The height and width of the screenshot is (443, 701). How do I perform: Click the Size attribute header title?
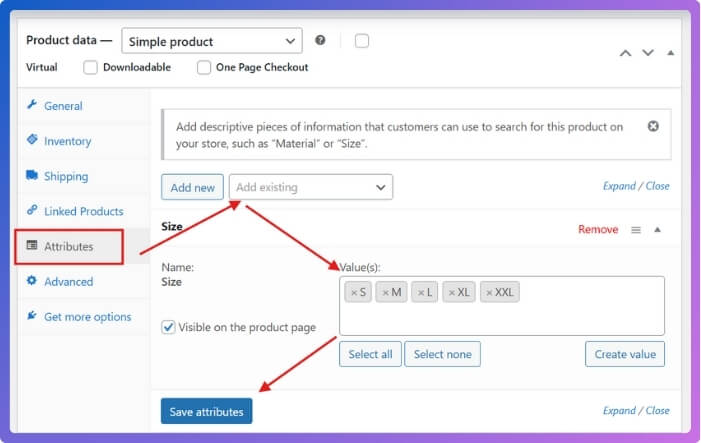[x=172, y=226]
